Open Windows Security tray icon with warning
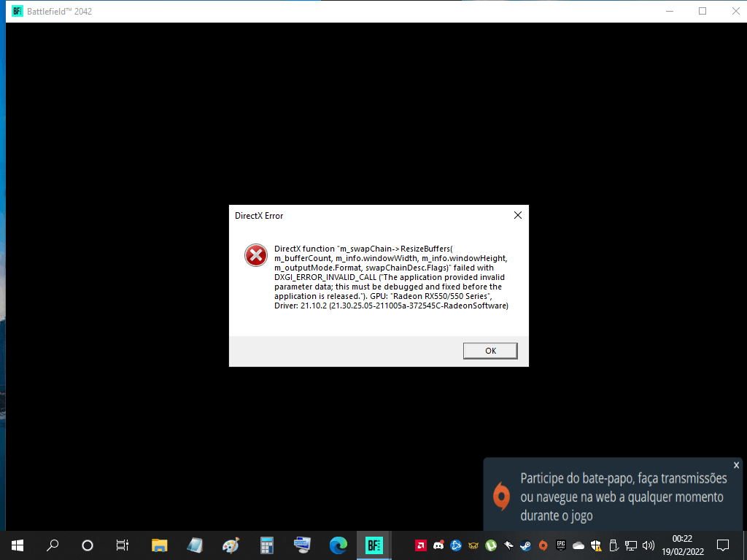The width and height of the screenshot is (747, 560). pos(596,545)
